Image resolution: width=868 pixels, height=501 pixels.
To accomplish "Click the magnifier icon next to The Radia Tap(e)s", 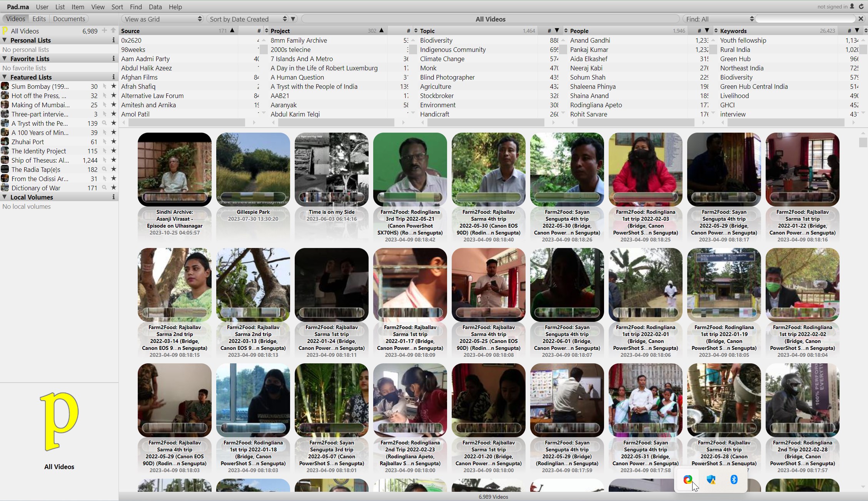I will coord(104,169).
